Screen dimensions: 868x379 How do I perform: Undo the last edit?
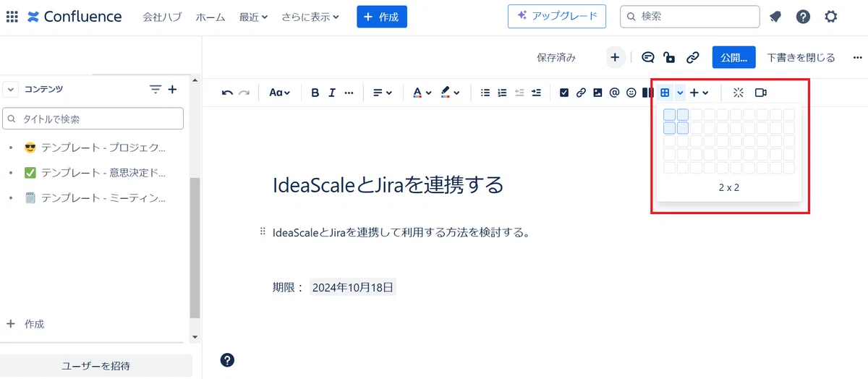[x=228, y=93]
